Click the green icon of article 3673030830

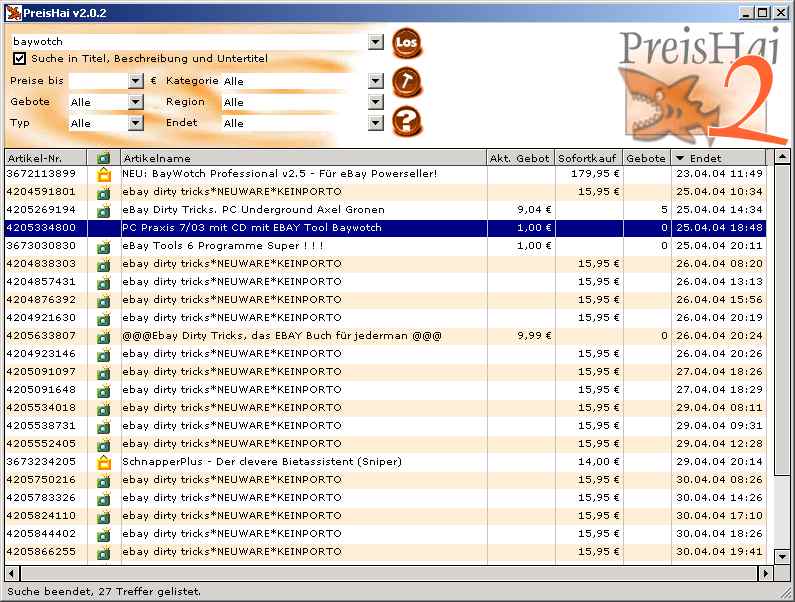tap(104, 246)
